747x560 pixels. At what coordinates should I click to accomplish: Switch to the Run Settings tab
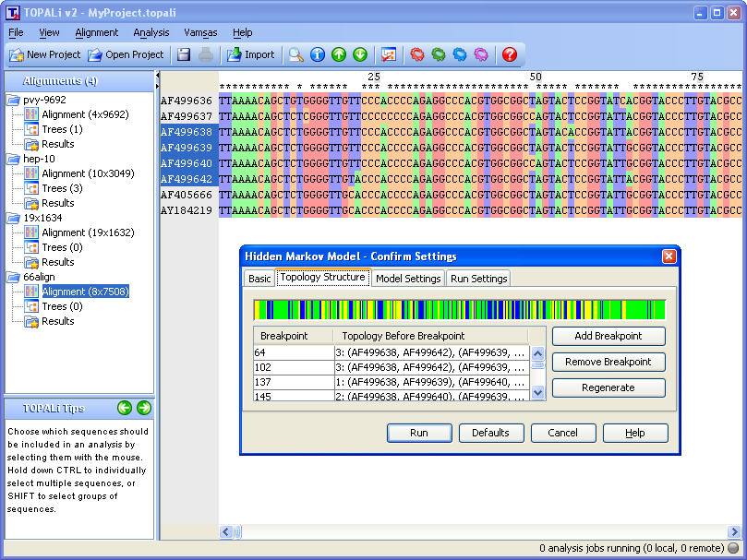(479, 279)
